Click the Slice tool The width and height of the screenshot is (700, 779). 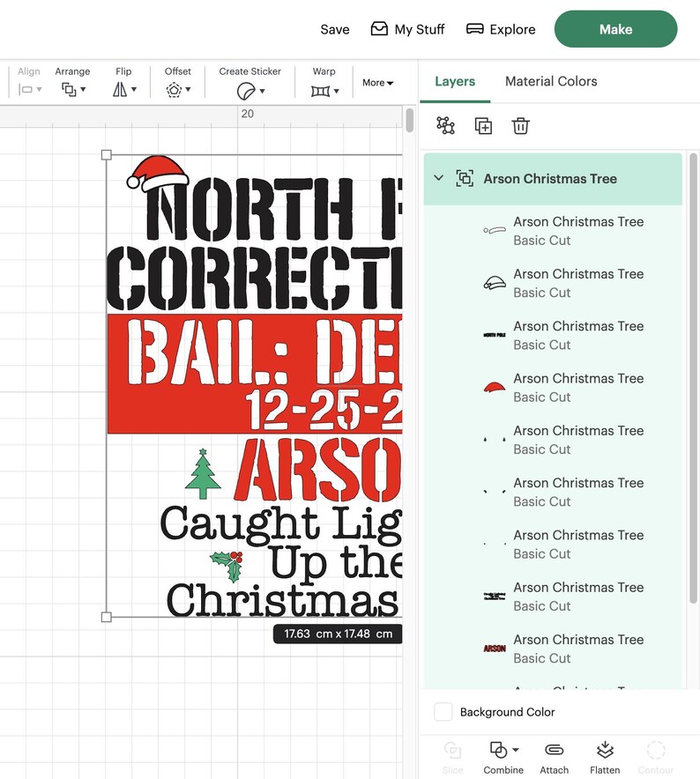[452, 758]
